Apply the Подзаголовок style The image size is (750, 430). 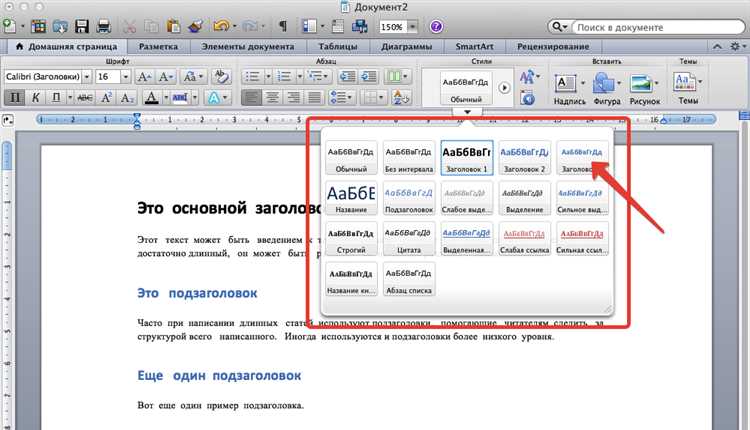pyautogui.click(x=408, y=198)
